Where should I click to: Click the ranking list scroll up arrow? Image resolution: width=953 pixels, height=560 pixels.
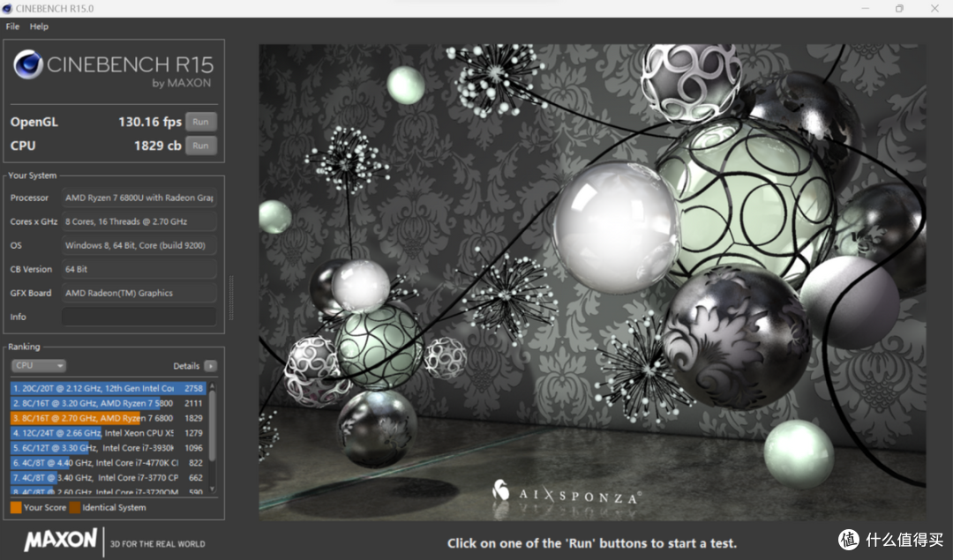tap(212, 385)
